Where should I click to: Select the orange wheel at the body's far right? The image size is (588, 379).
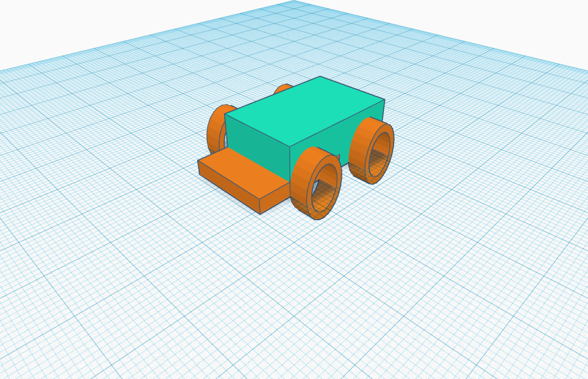pyautogui.click(x=371, y=150)
